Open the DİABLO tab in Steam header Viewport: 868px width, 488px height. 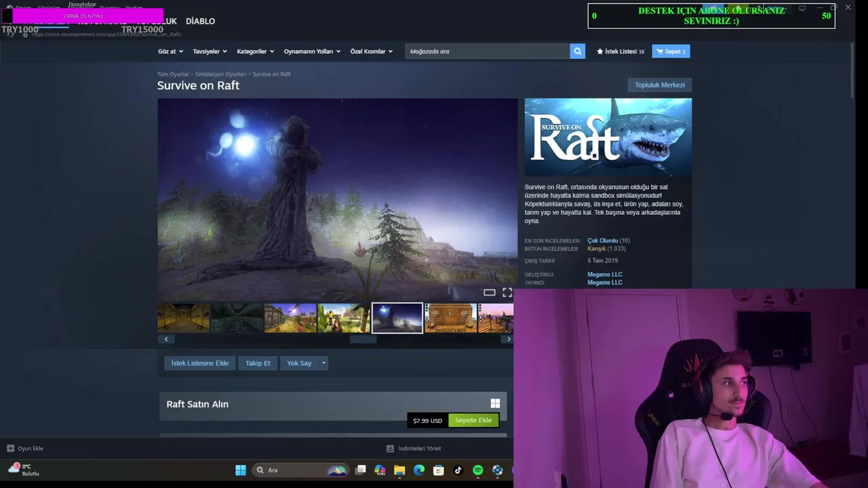[x=200, y=21]
